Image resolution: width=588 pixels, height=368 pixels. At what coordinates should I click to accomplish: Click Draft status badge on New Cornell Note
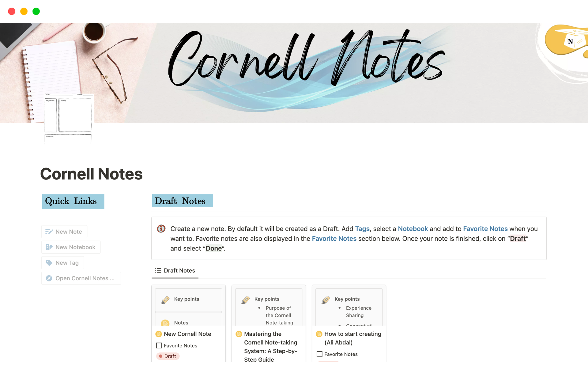pyautogui.click(x=168, y=356)
